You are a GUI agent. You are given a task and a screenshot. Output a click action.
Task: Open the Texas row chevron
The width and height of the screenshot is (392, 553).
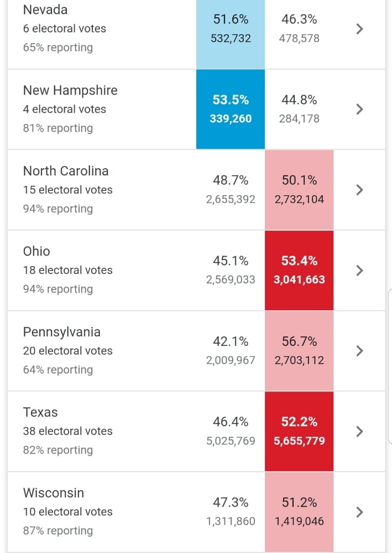(x=359, y=431)
